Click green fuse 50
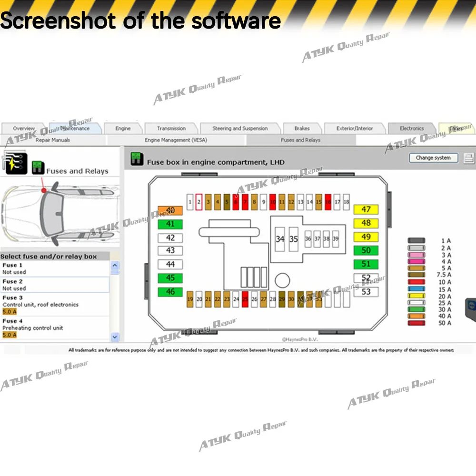This screenshot has width=476, height=476. click(x=366, y=250)
